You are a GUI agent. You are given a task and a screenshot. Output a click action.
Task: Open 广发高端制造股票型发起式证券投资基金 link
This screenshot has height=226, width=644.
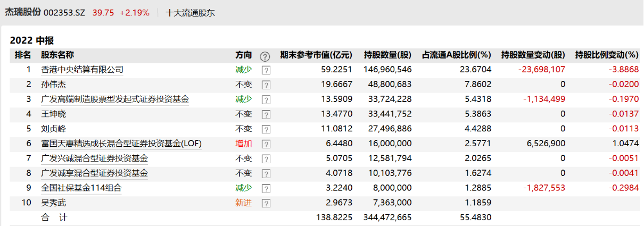[115, 99]
